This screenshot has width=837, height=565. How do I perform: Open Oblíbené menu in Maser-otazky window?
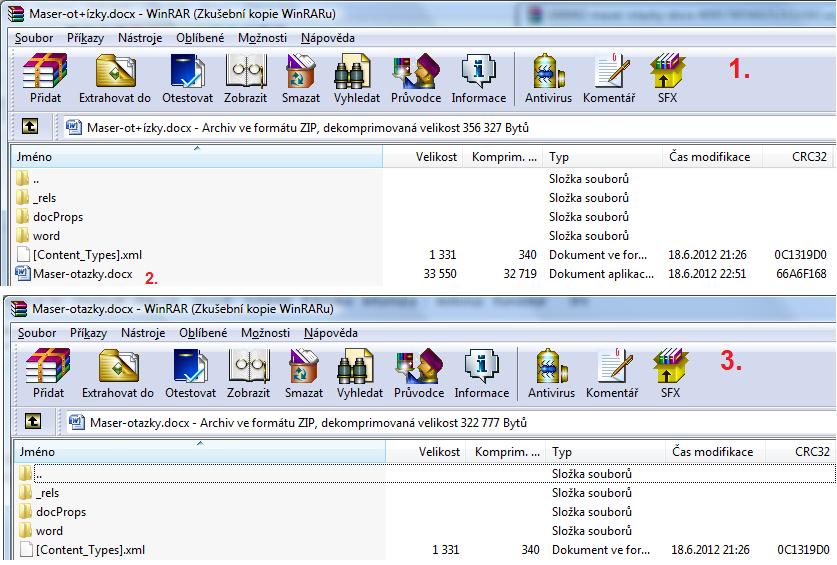[203, 333]
